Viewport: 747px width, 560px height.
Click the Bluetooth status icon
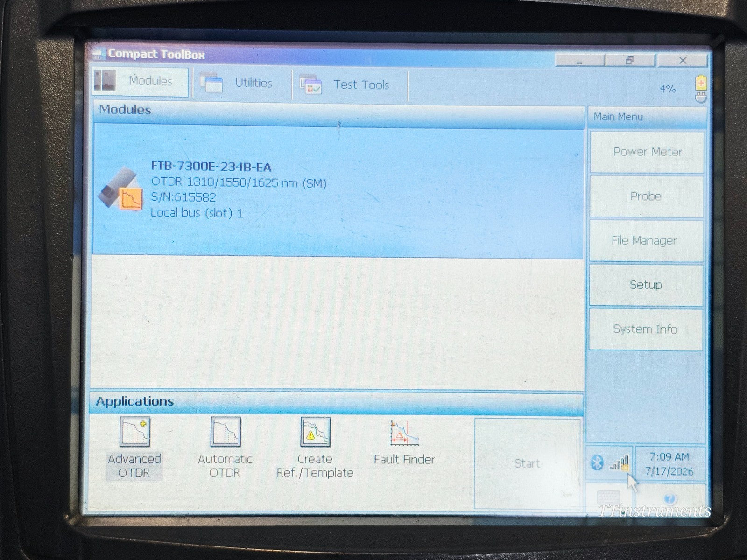coord(598,463)
